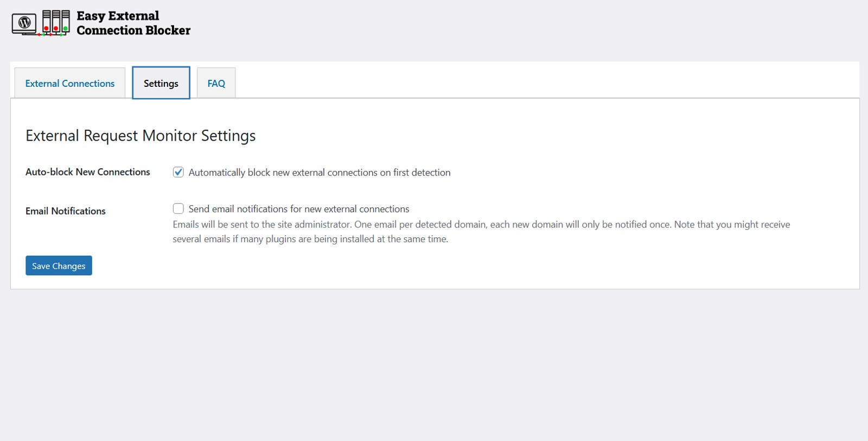
Task: Click the green arrow beneath the server icons
Action: coord(61,35)
